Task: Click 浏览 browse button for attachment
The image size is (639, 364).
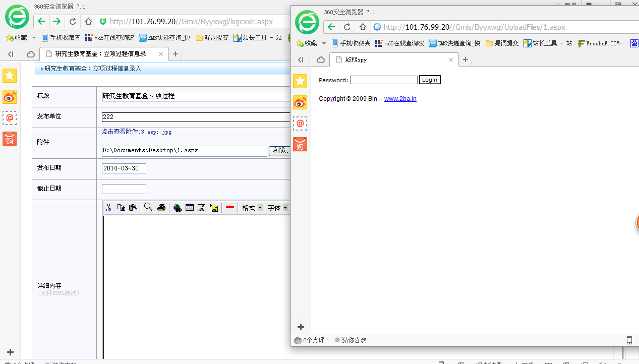Action: click(x=280, y=151)
